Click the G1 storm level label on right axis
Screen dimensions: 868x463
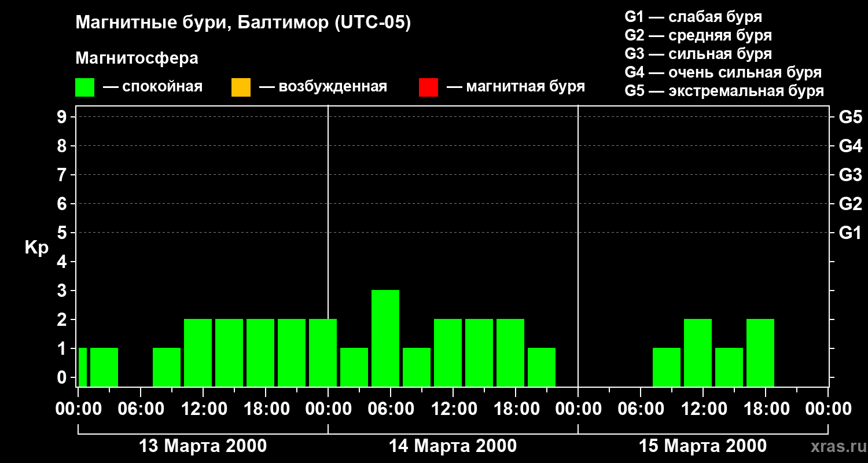(850, 233)
